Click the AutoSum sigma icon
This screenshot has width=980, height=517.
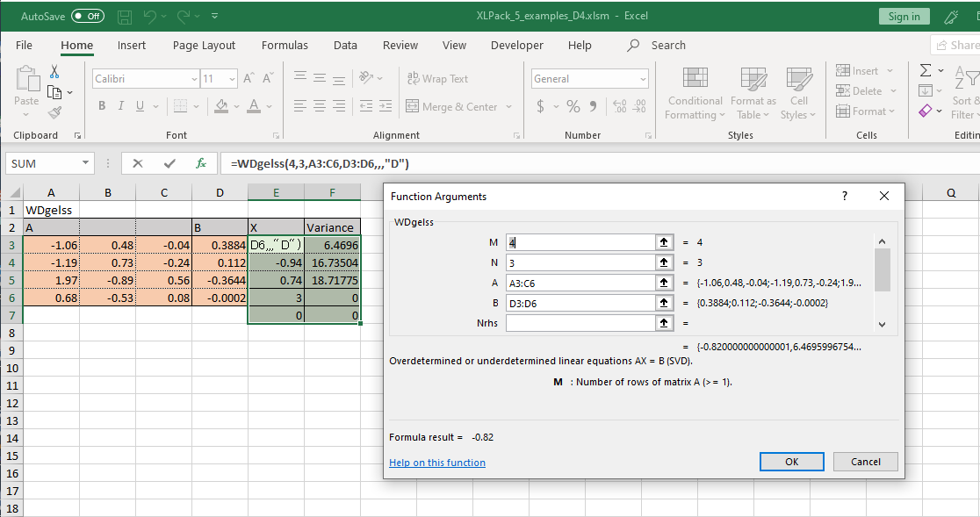point(926,70)
